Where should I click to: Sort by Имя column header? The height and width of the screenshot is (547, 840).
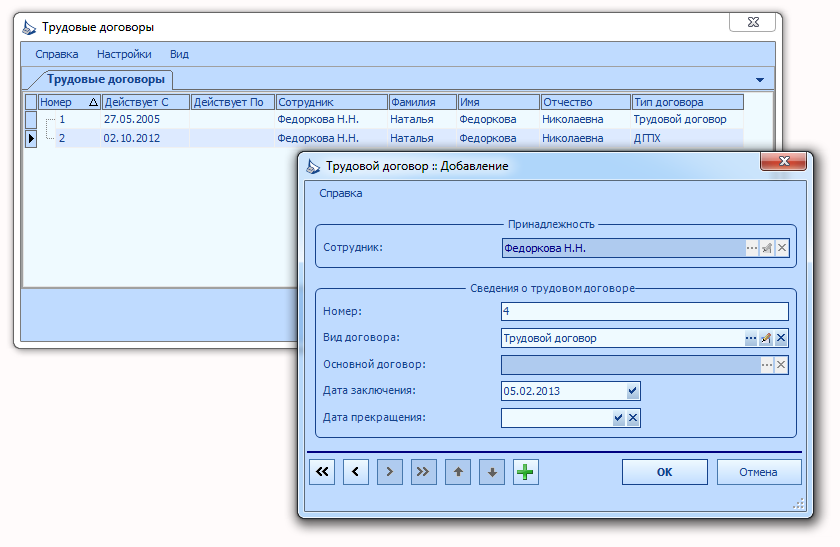[499, 102]
